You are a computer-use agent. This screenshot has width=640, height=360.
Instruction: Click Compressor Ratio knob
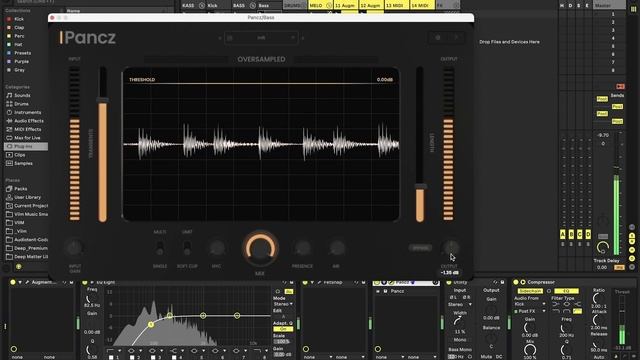[x=598, y=299]
